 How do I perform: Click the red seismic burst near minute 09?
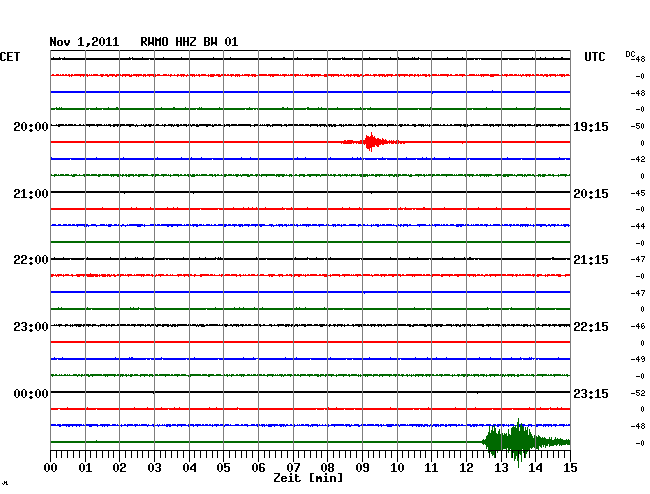tap(371, 142)
